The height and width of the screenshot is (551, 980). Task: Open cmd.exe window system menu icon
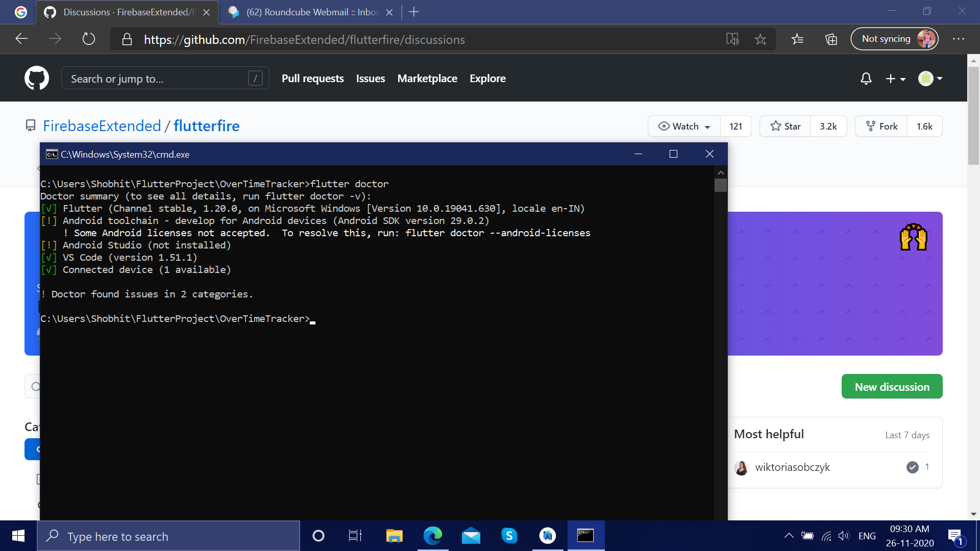pyautogui.click(x=52, y=154)
